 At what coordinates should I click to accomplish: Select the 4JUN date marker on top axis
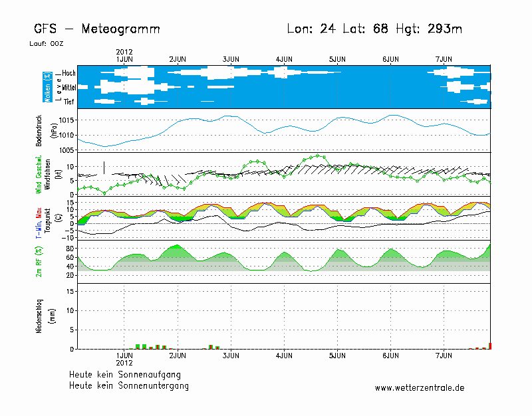(x=284, y=59)
